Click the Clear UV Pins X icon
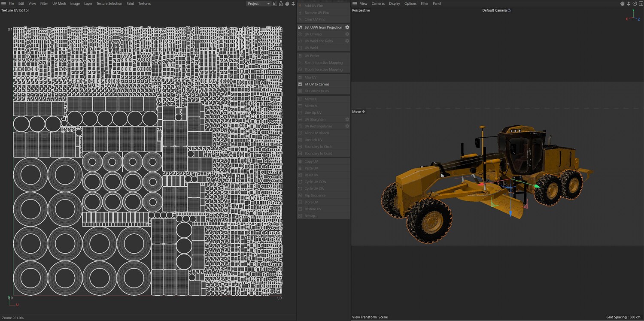 click(x=300, y=19)
